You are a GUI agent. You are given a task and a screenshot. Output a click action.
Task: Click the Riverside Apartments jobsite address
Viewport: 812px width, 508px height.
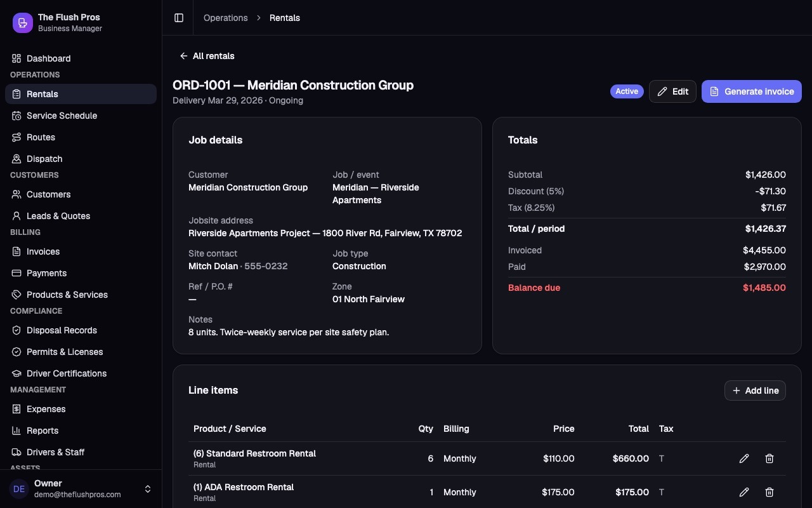point(325,233)
